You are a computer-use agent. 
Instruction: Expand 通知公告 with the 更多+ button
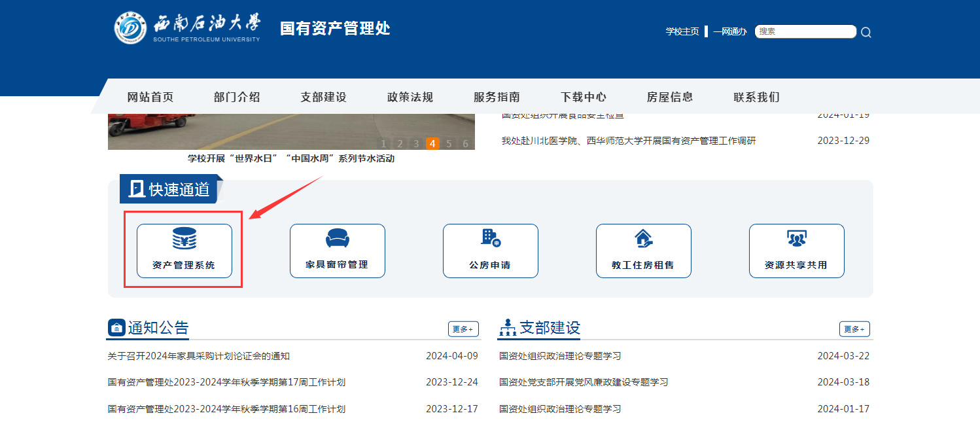463,329
